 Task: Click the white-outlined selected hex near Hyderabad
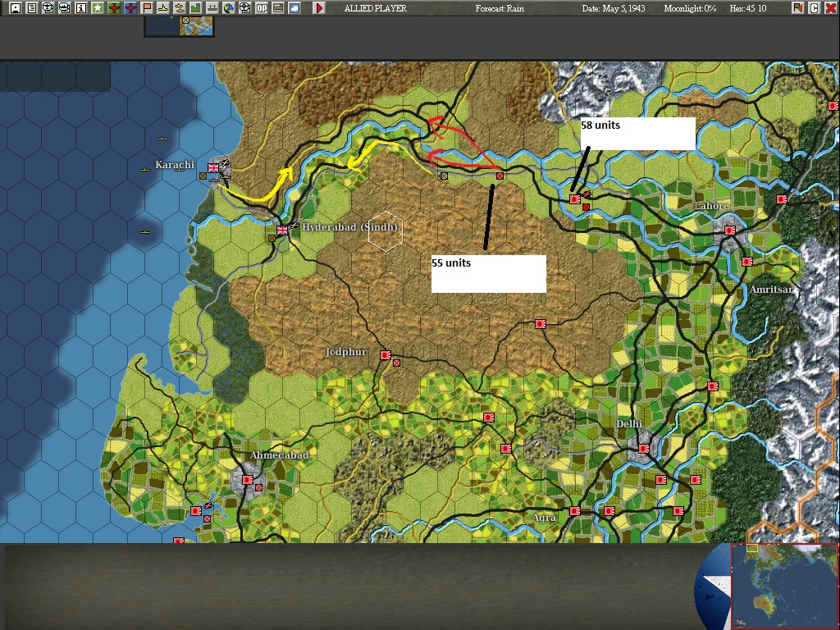click(x=386, y=231)
